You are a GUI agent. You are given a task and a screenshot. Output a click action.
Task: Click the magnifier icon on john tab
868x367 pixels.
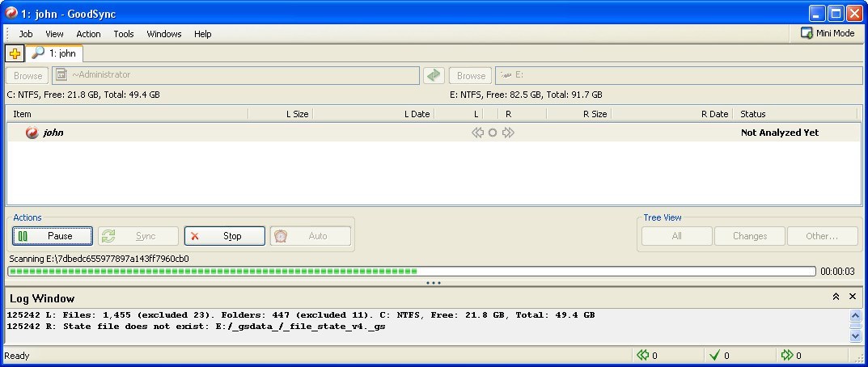tap(38, 53)
